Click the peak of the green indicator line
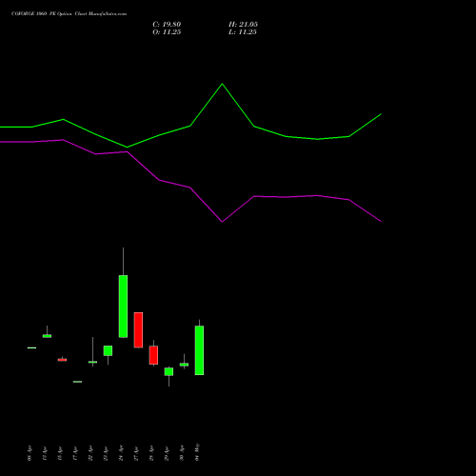 [x=222, y=84]
